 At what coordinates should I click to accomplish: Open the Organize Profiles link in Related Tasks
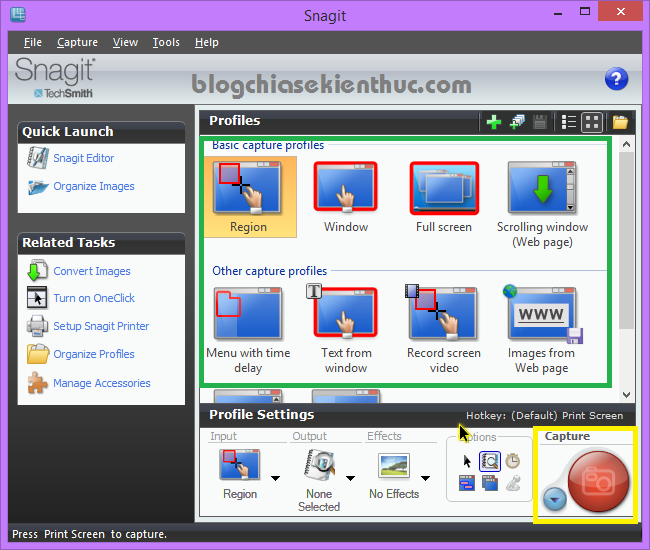(x=94, y=354)
